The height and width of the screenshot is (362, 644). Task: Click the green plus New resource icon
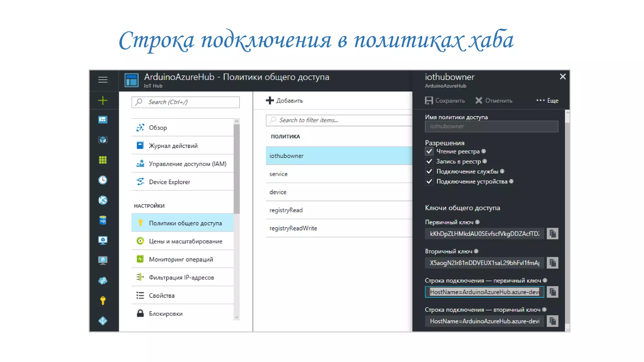[x=103, y=101]
